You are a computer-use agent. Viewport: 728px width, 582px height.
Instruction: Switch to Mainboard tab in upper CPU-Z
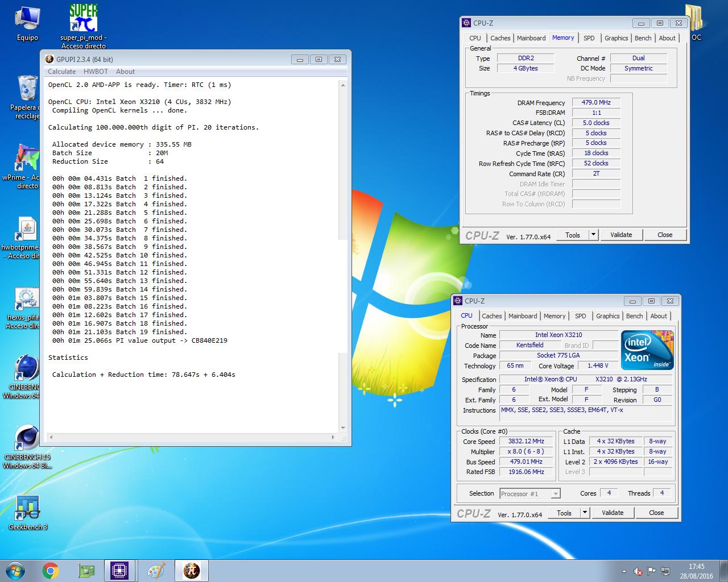[531, 38]
